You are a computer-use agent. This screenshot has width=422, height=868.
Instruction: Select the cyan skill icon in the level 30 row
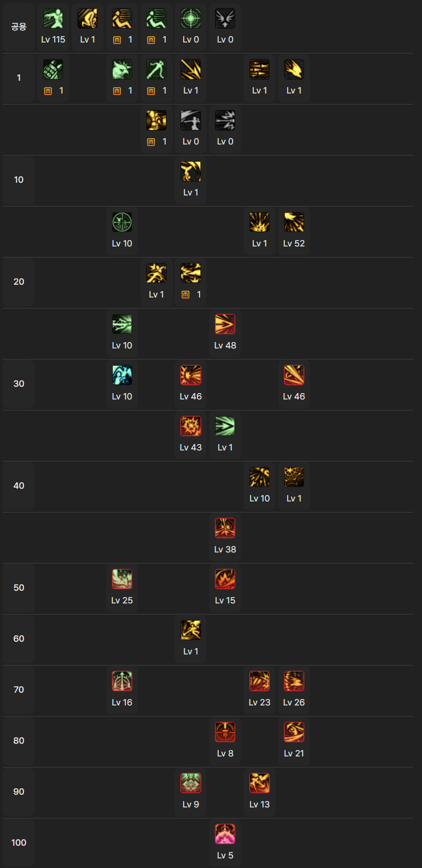tap(122, 376)
